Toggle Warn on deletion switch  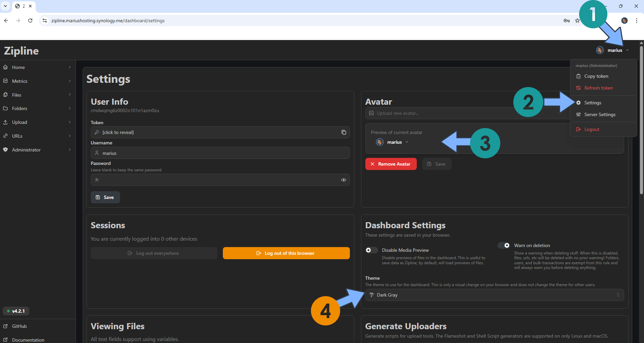pyautogui.click(x=504, y=245)
